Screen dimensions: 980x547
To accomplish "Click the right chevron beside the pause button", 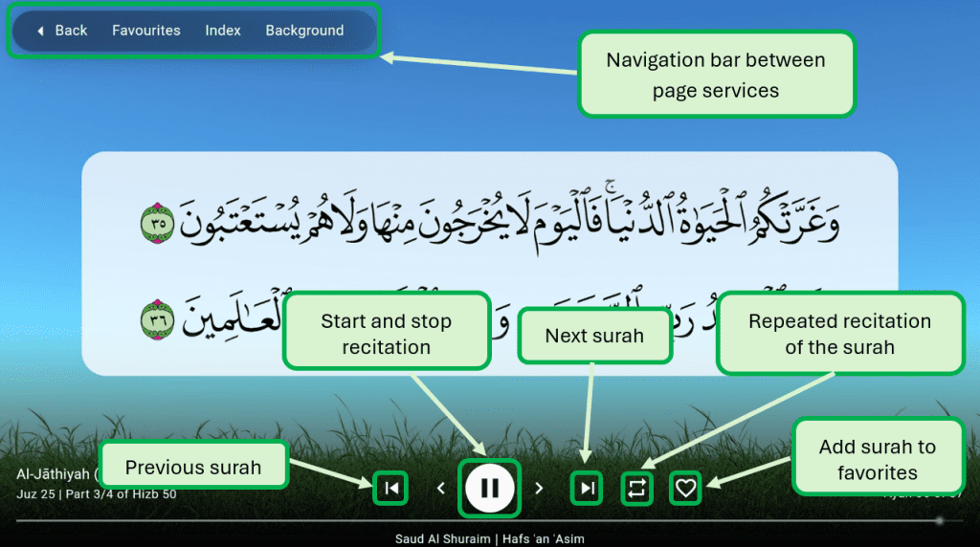I will [539, 488].
